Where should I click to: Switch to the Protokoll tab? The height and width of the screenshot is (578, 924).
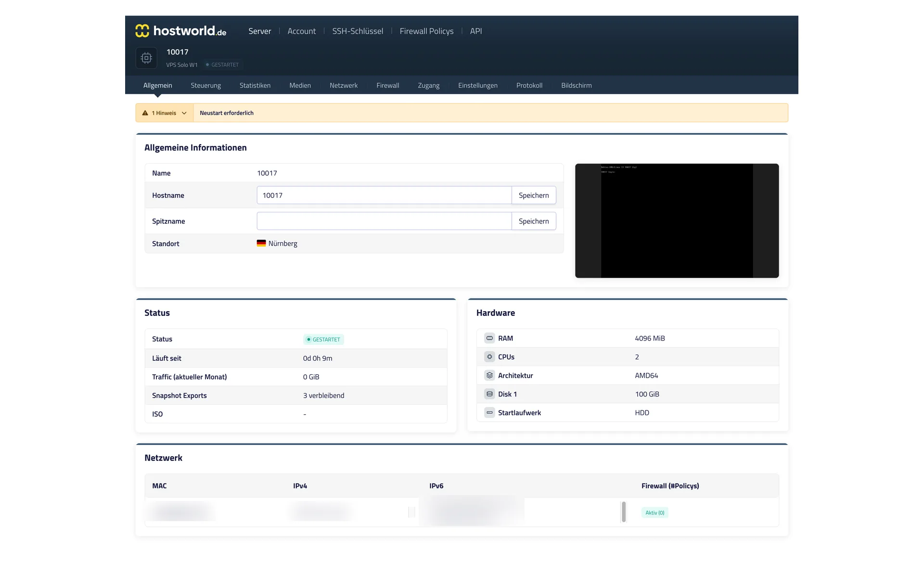click(529, 85)
